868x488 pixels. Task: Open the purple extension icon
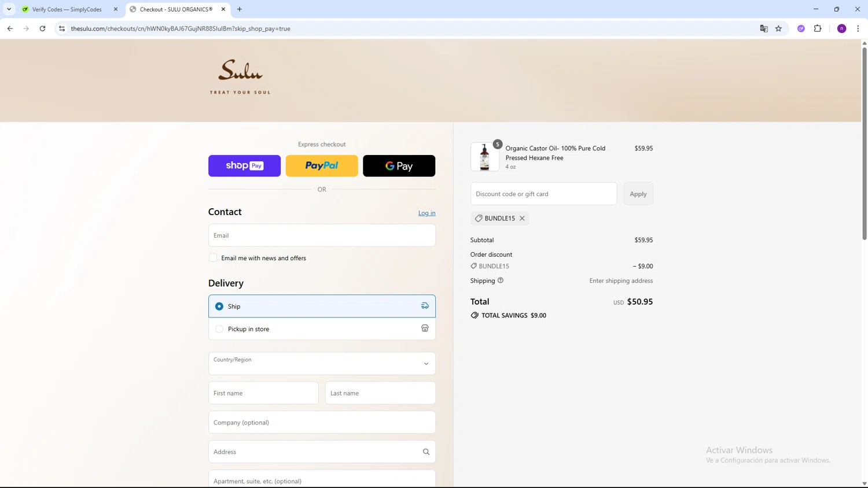coord(801,28)
